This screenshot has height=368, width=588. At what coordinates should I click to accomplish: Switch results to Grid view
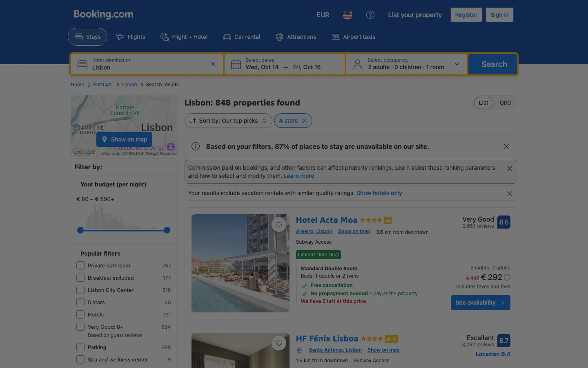click(x=505, y=103)
